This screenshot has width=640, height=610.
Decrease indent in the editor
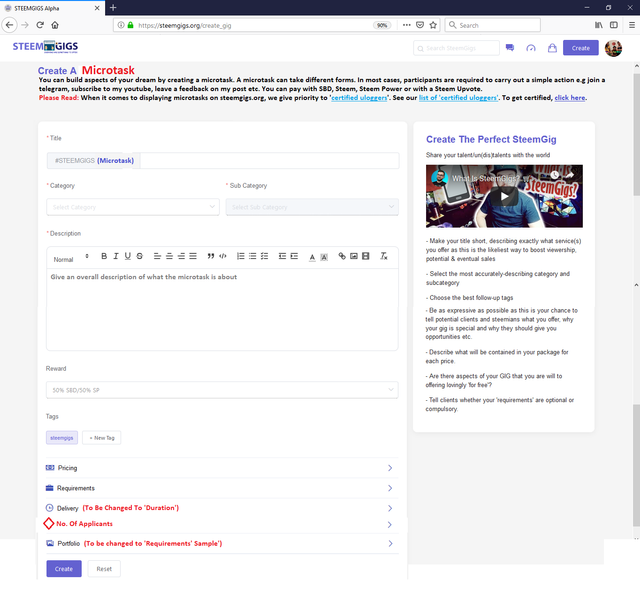click(x=282, y=256)
